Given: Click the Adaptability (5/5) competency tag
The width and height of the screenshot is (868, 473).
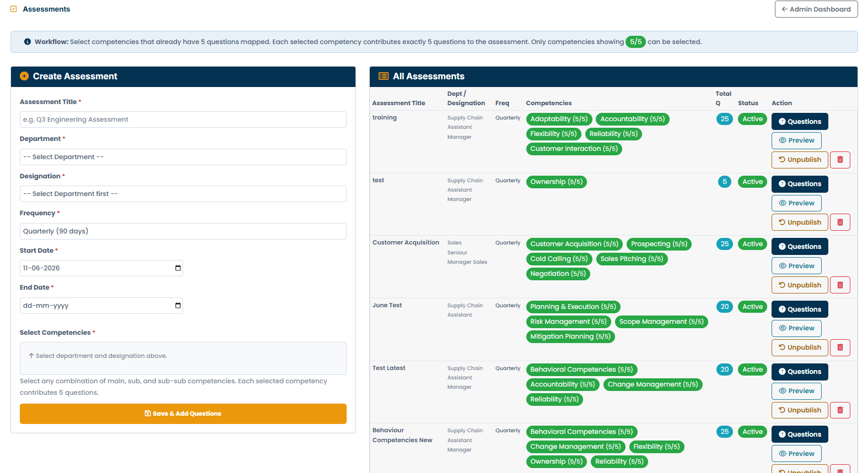Looking at the screenshot, I should [559, 119].
